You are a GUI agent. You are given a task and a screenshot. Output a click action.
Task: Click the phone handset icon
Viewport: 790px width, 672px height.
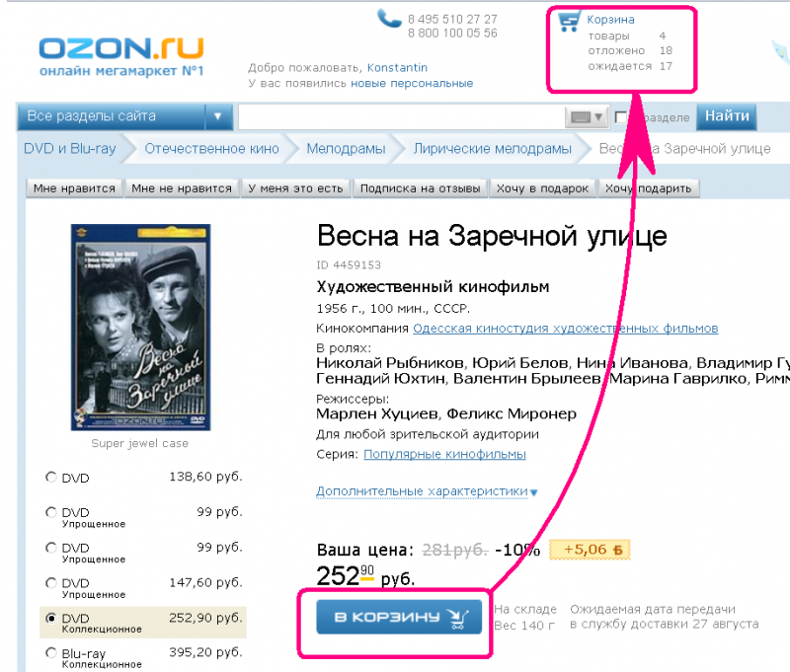pyautogui.click(x=389, y=19)
